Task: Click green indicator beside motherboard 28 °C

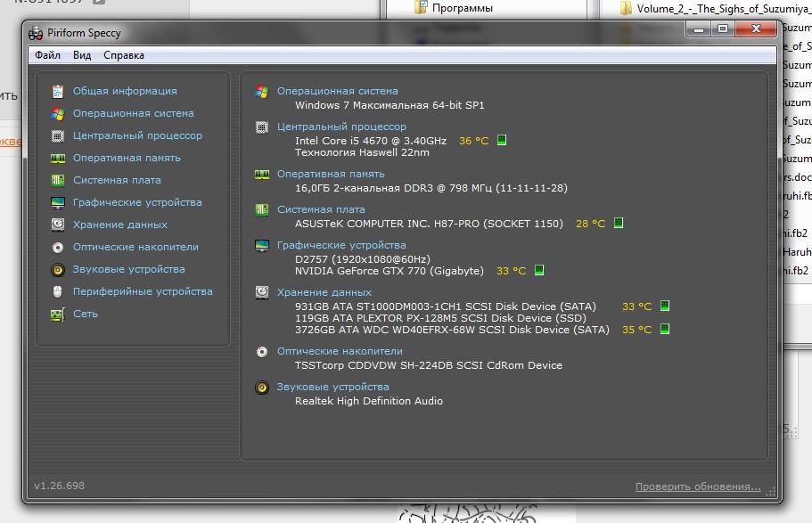Action: point(619,223)
